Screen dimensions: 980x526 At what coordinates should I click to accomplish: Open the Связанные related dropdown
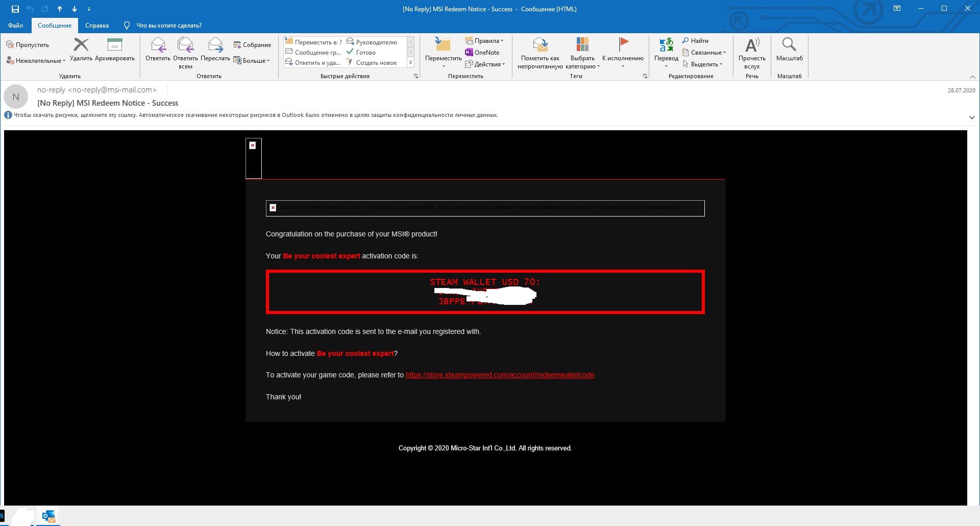click(x=704, y=53)
